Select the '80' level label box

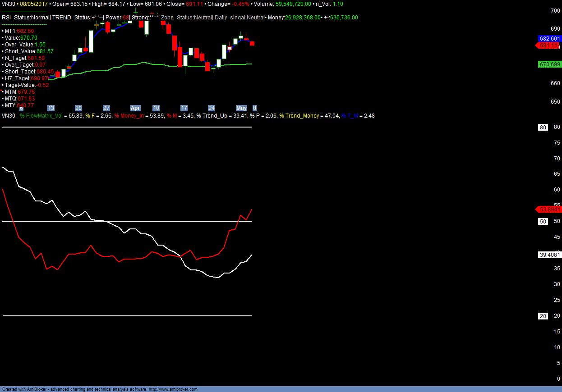coord(543,128)
